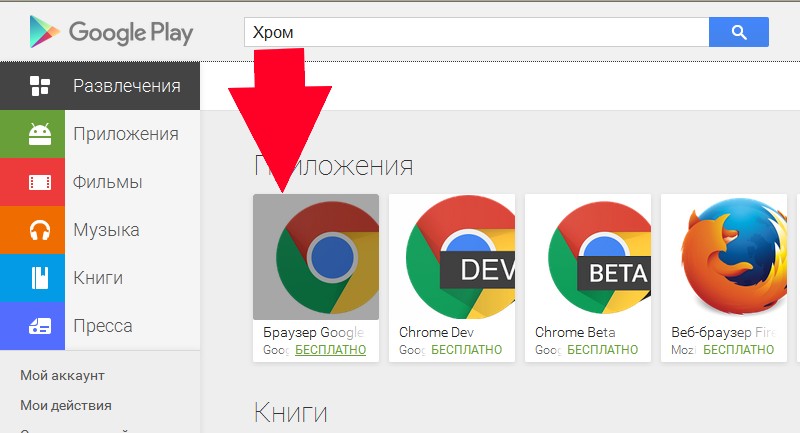
Task: Open the Развлечения section
Action: coord(126,86)
